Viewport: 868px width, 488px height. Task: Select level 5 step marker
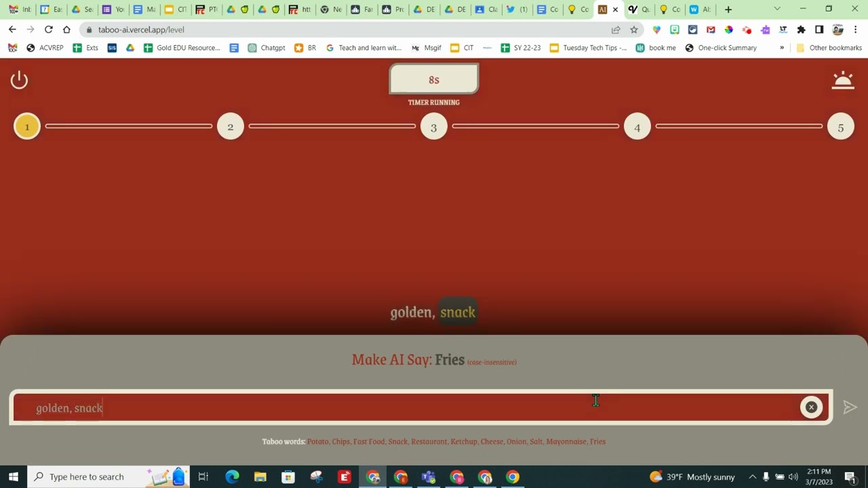(x=841, y=127)
